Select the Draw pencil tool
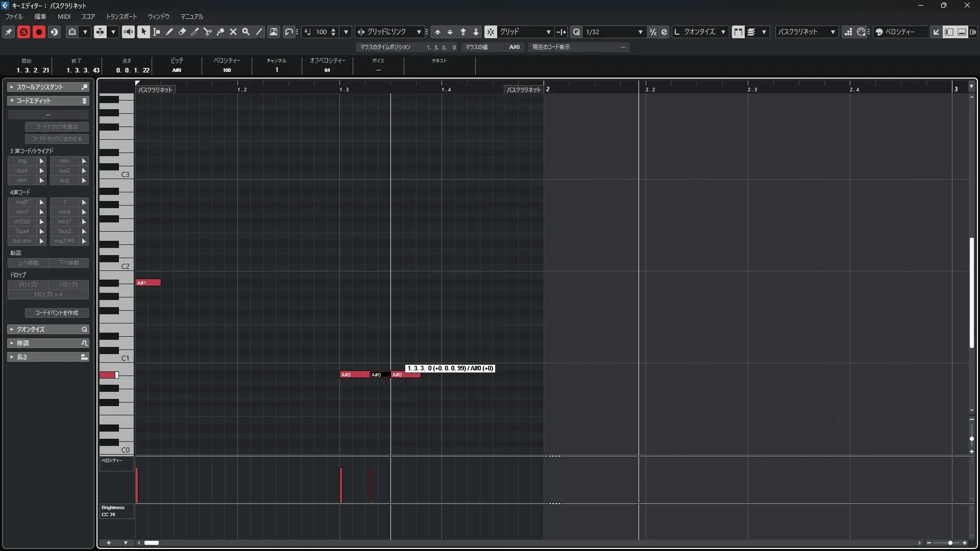 [x=169, y=32]
